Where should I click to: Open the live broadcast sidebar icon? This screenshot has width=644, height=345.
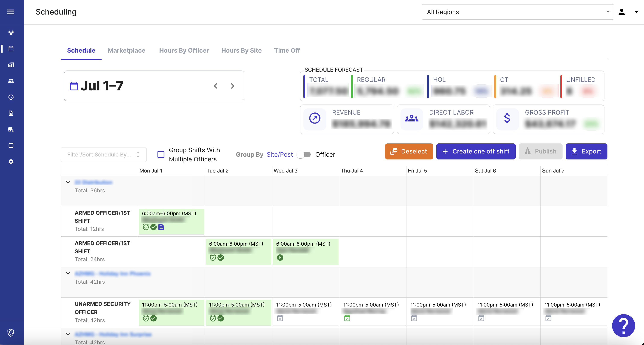(11, 32)
